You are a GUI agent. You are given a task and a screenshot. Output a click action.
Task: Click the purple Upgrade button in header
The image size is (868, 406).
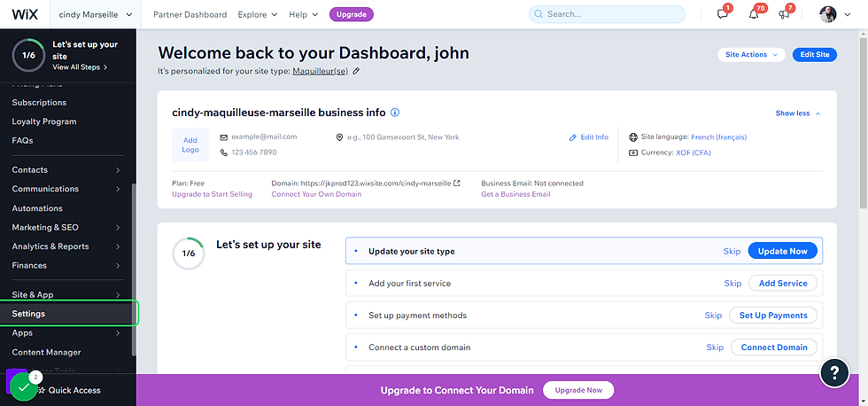click(351, 14)
